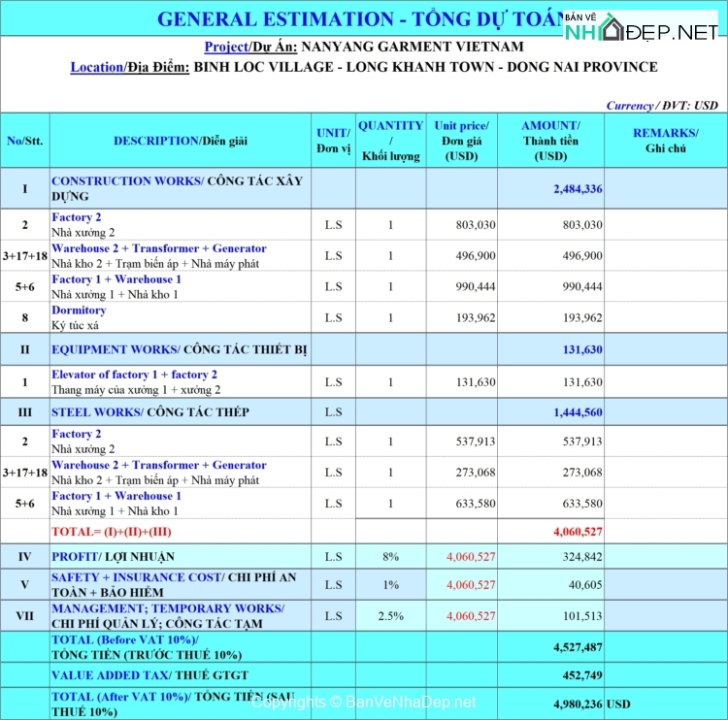Image resolution: width=728 pixels, height=720 pixels.
Task: Select the red 4,060,527 total amount cell
Action: coord(550,532)
